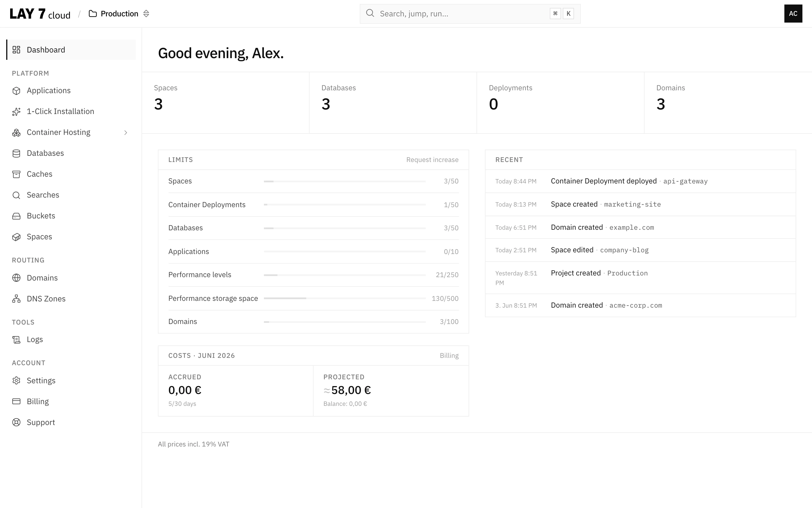The image size is (812, 508).
Task: Click the DNS Zones network icon
Action: pos(16,299)
